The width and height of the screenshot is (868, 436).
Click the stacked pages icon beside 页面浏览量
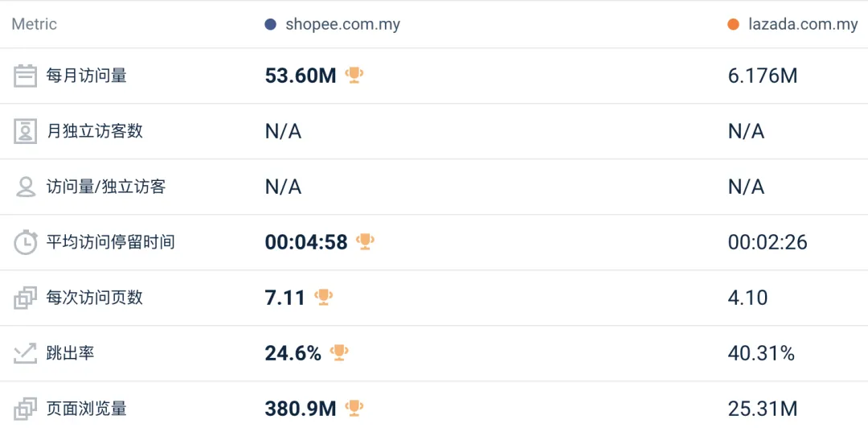click(x=26, y=409)
